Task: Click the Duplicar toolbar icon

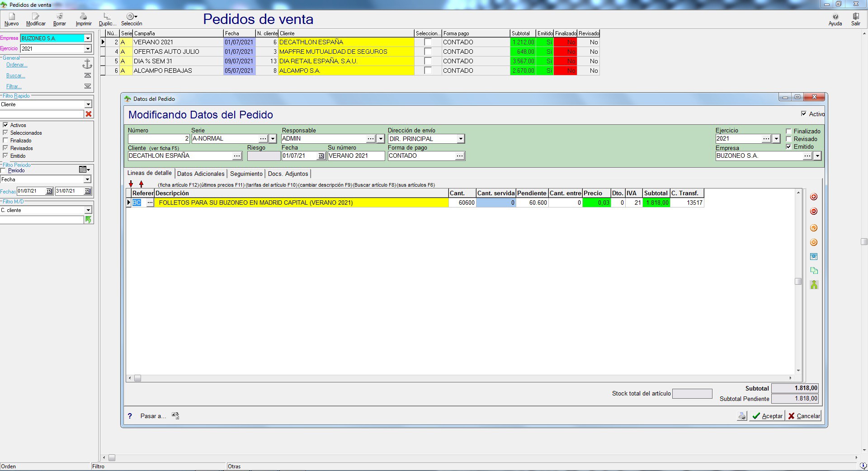Action: (107, 16)
